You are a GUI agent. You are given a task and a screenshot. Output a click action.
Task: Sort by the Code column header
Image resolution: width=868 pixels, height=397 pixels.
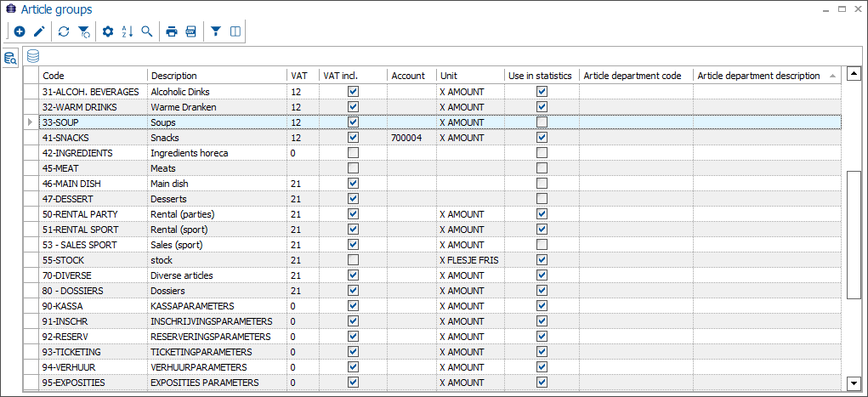[x=94, y=76]
